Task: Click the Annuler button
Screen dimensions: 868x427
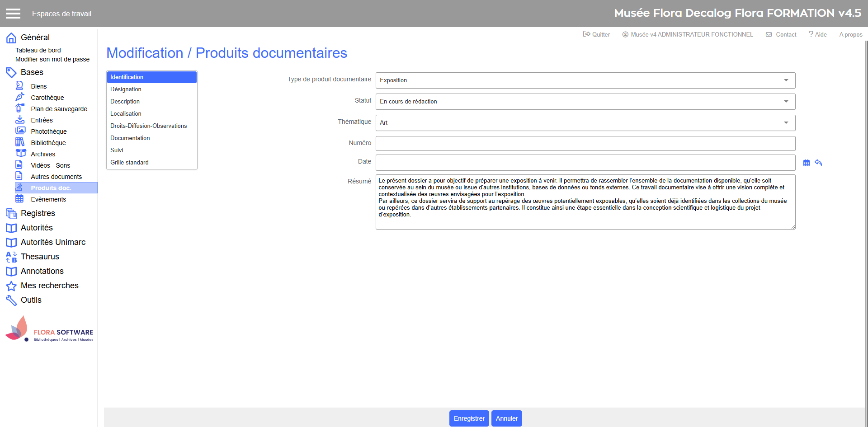Action: click(x=506, y=418)
